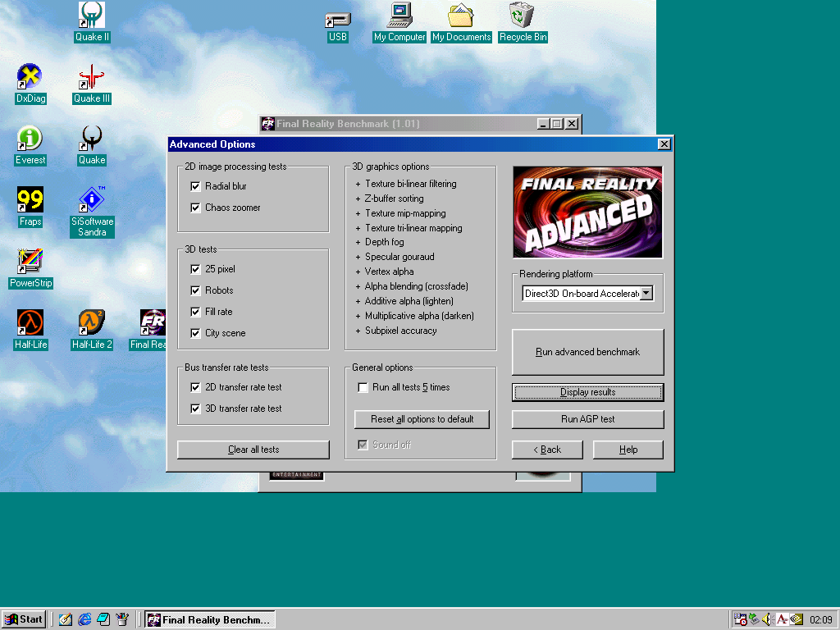The height and width of the screenshot is (630, 840).
Task: Click Run advanced benchmark button
Action: (x=587, y=352)
